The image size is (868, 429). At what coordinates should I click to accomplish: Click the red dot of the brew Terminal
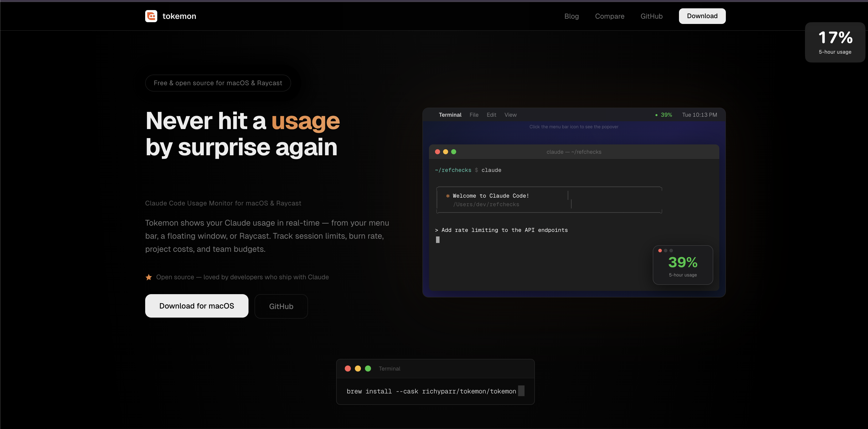tap(348, 368)
